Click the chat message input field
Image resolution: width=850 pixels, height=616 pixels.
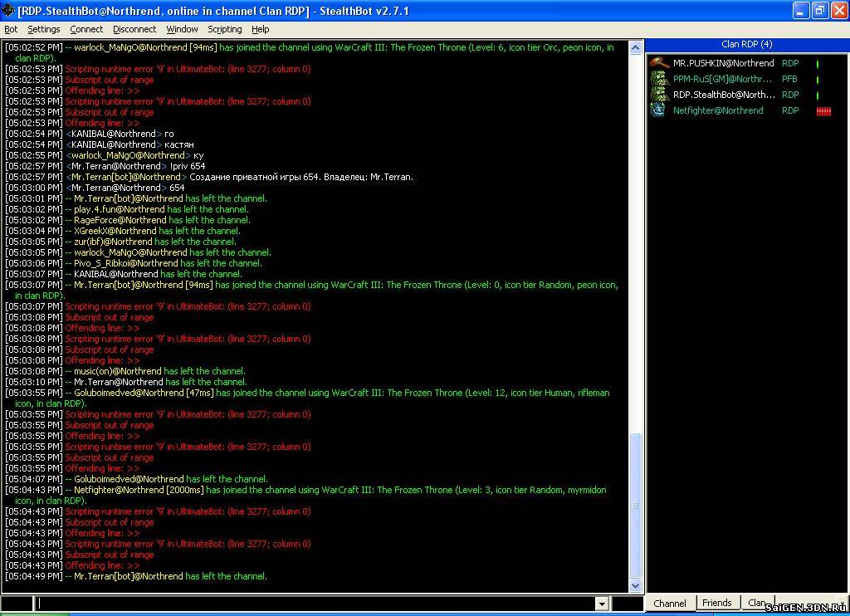click(315, 603)
